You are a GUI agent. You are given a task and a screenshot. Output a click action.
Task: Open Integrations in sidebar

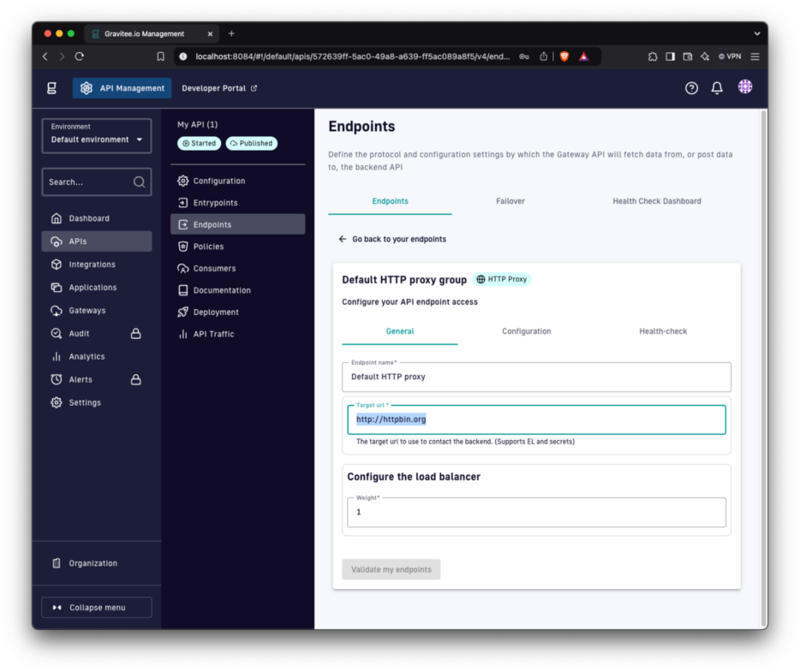tap(97, 265)
